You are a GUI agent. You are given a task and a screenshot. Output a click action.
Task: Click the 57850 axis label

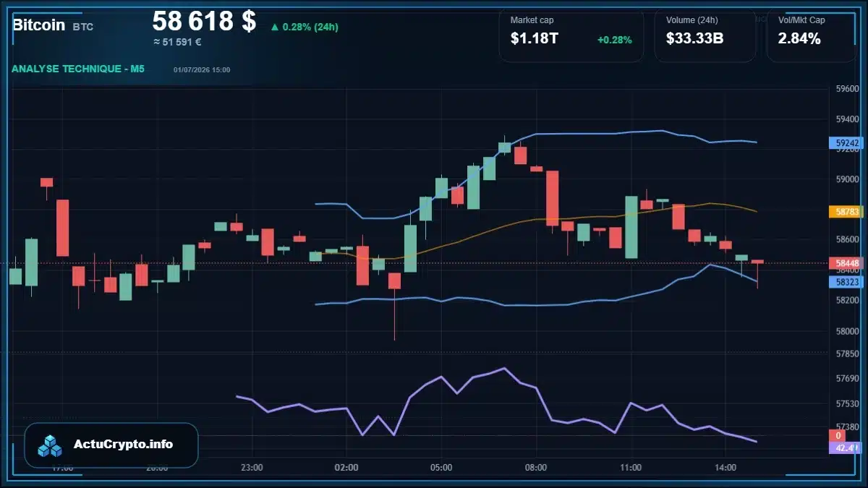pos(846,354)
